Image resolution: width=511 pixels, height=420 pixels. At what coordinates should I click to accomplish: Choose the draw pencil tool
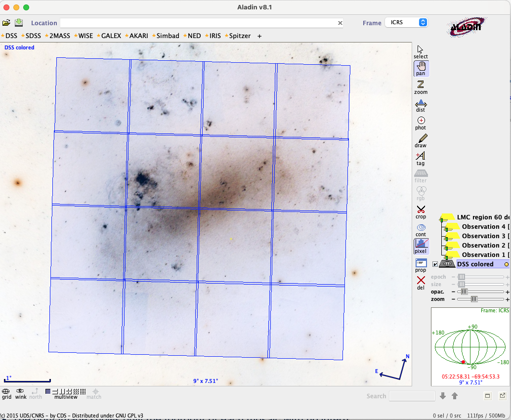coord(421,141)
